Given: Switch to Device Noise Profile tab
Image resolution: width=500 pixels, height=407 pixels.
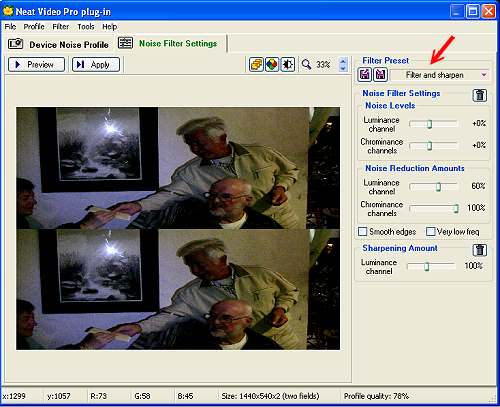Looking at the screenshot, I should [x=58, y=44].
